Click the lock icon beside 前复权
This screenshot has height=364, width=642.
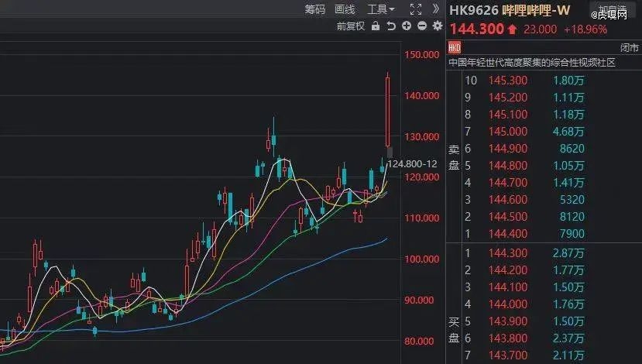point(376,26)
